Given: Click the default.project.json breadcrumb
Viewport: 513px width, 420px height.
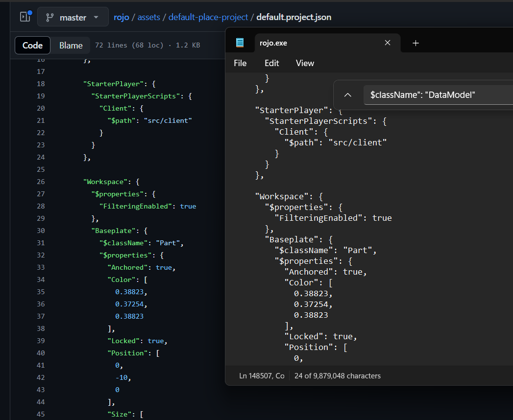Looking at the screenshot, I should [293, 17].
